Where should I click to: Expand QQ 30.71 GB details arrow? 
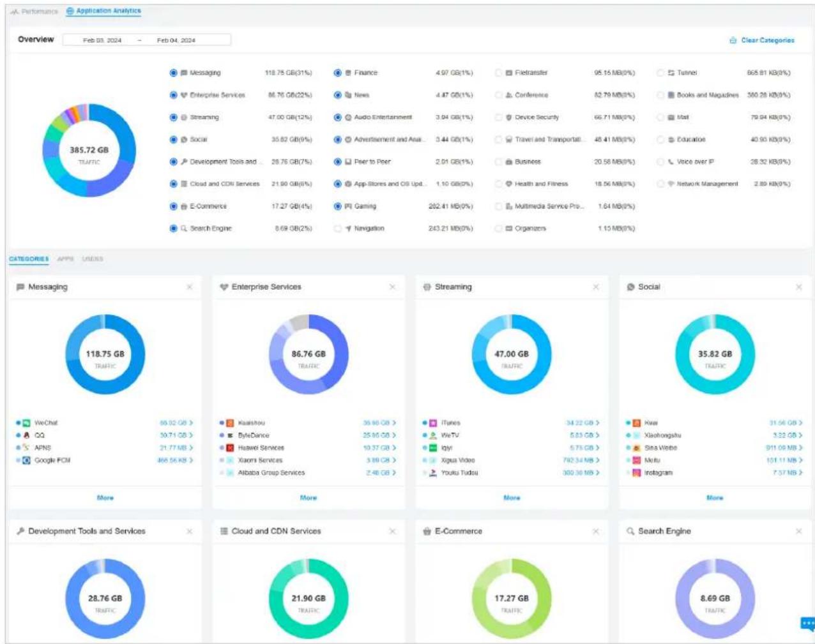click(191, 435)
